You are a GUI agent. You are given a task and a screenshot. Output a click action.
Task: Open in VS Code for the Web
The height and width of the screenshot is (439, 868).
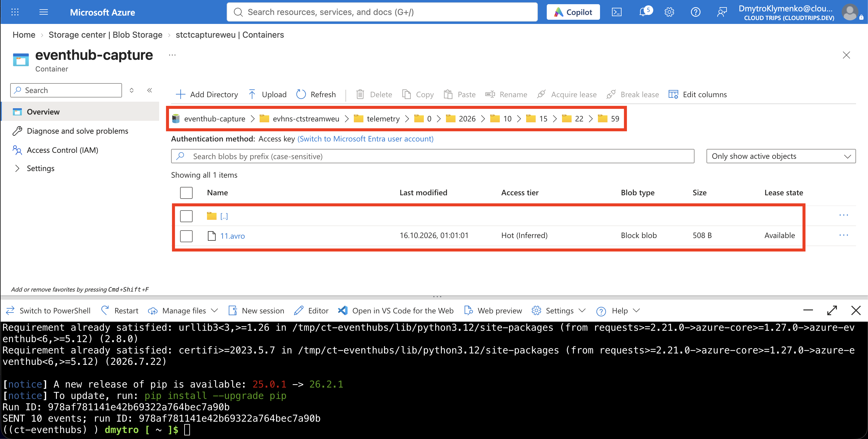396,310
